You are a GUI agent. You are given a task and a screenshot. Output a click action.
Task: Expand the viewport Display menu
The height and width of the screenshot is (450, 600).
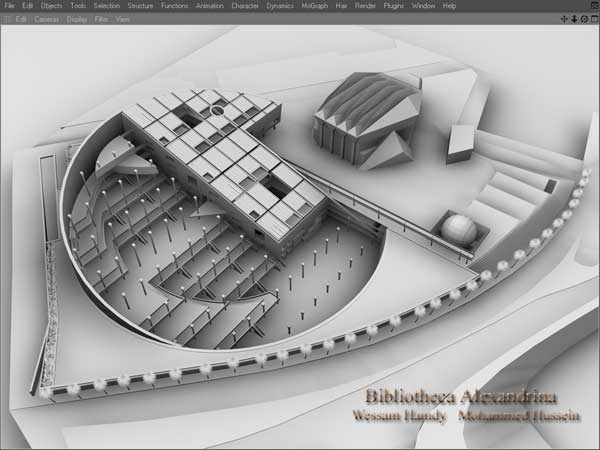pos(76,18)
